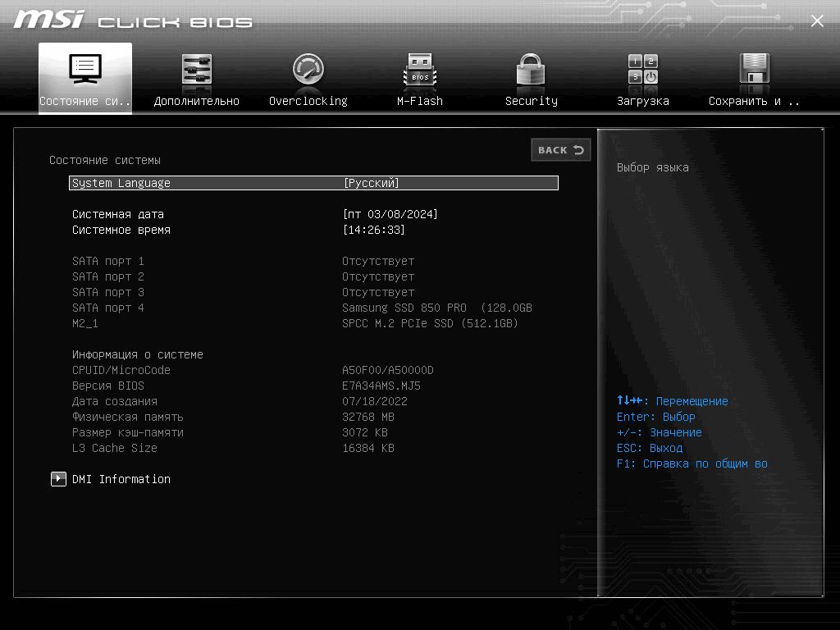Click the Дата создания label
This screenshot has height=630, width=840.
point(115,400)
